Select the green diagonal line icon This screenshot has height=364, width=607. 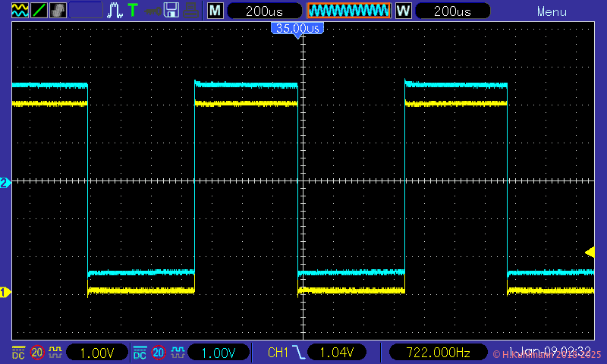point(38,11)
